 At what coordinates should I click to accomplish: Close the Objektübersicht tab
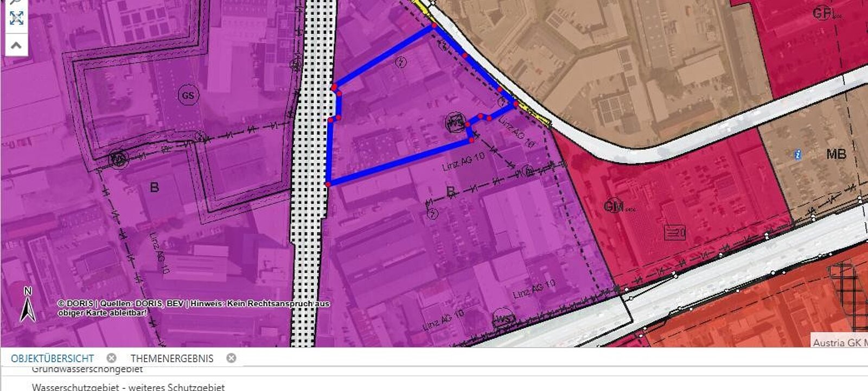[x=111, y=358]
